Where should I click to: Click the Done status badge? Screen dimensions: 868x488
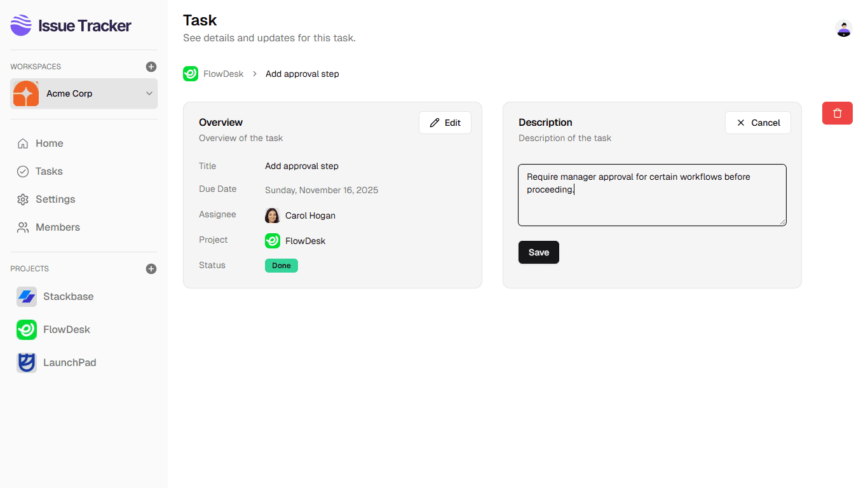pos(281,266)
